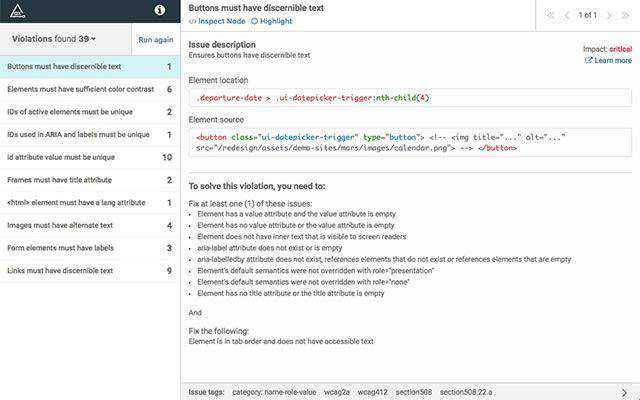This screenshot has width=640, height=400.
Task: Go to the previous result
Action: (x=567, y=15)
